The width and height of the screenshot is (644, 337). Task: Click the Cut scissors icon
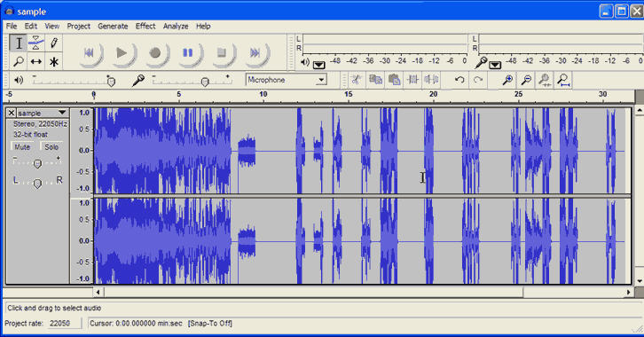click(x=357, y=80)
